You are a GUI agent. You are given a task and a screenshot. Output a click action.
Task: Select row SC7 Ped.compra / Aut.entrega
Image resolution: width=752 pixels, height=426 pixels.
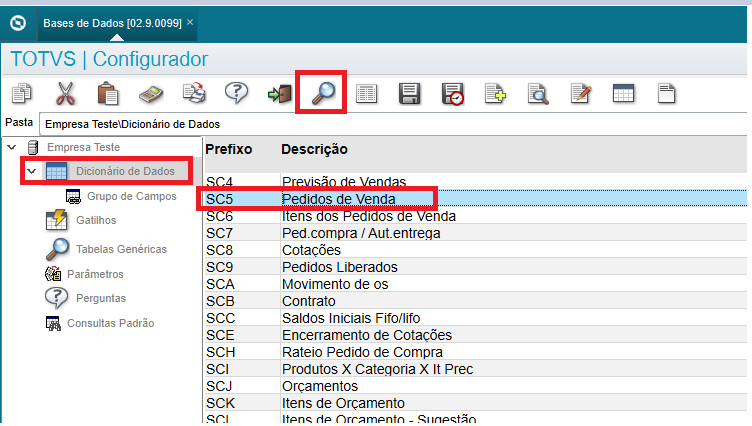[476, 233]
